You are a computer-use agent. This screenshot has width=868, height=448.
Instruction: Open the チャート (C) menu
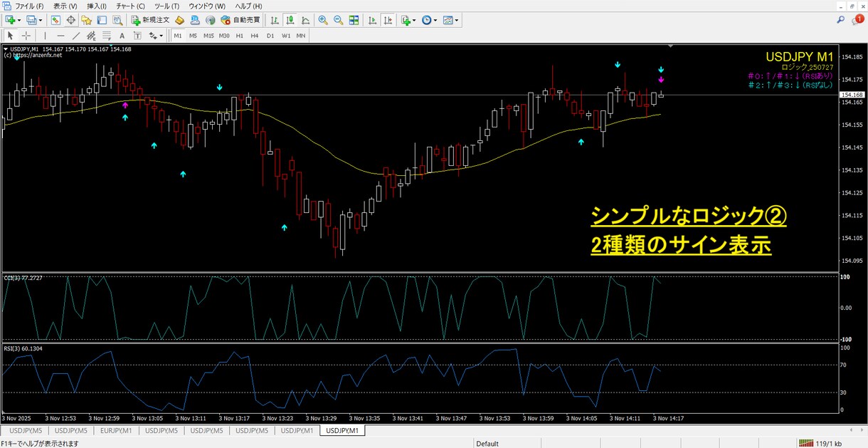click(x=130, y=6)
